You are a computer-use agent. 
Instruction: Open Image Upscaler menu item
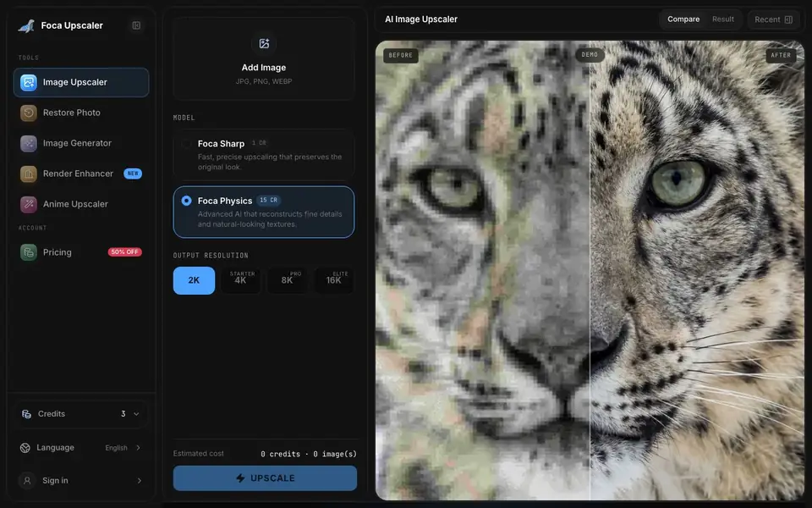coord(81,82)
